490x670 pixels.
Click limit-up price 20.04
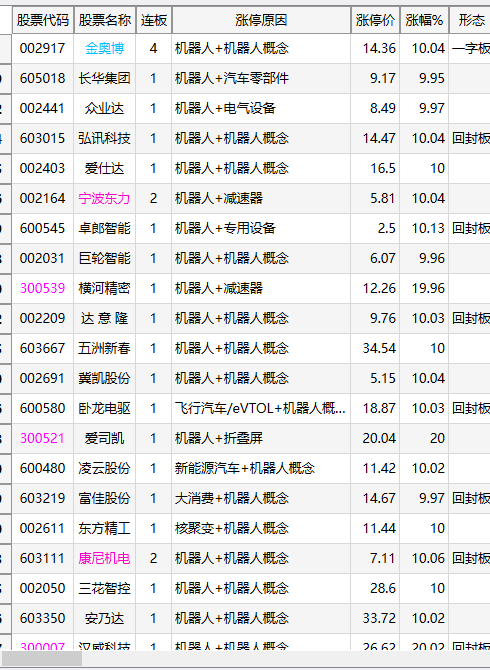pos(379,438)
